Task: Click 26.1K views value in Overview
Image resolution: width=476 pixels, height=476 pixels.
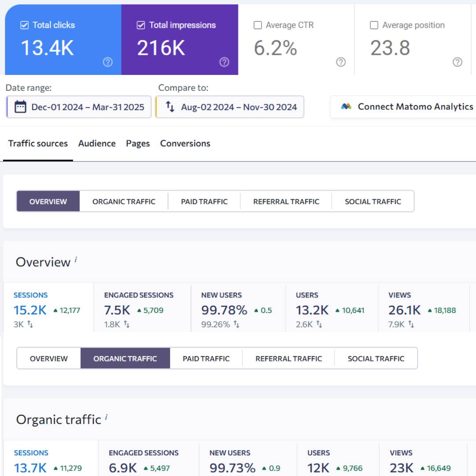Action: (405, 310)
